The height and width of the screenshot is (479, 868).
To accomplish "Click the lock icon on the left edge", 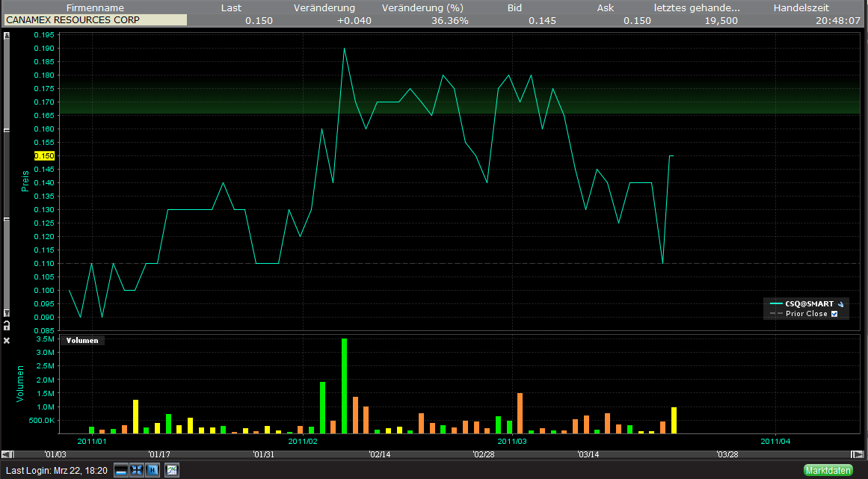I will (6, 326).
